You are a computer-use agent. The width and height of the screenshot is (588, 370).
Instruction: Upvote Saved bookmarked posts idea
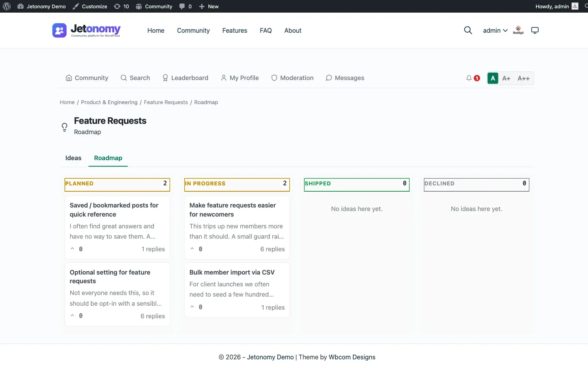pos(73,249)
